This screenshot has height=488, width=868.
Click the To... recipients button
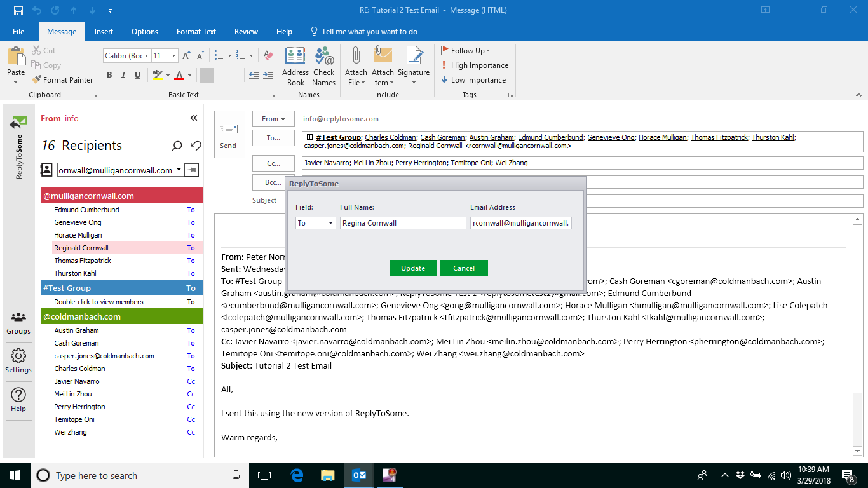click(273, 138)
